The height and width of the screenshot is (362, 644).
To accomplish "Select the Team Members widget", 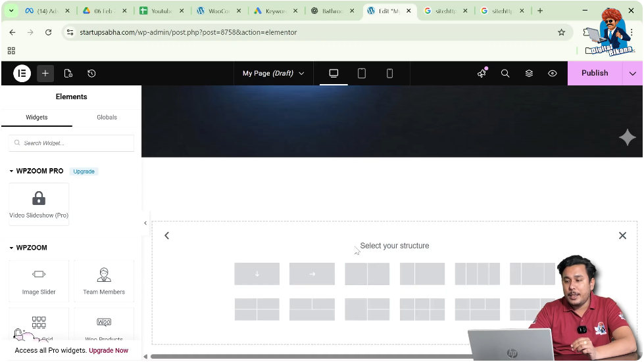I will coord(104,282).
